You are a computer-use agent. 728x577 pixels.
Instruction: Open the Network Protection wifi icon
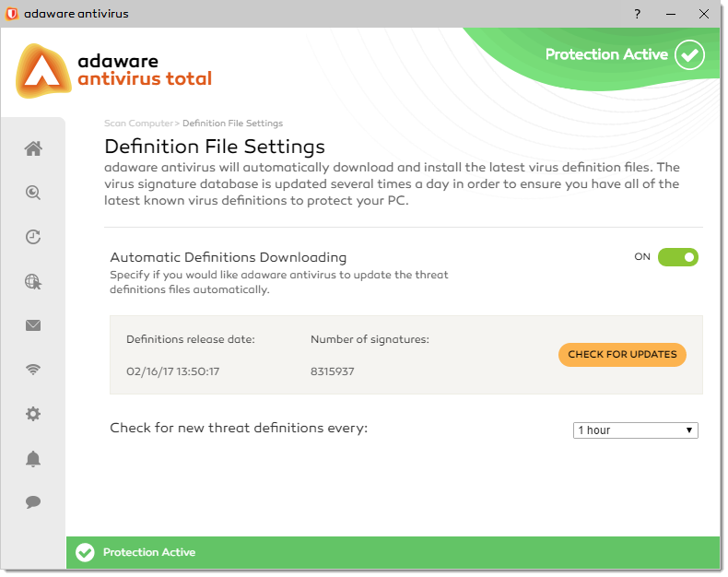click(33, 370)
